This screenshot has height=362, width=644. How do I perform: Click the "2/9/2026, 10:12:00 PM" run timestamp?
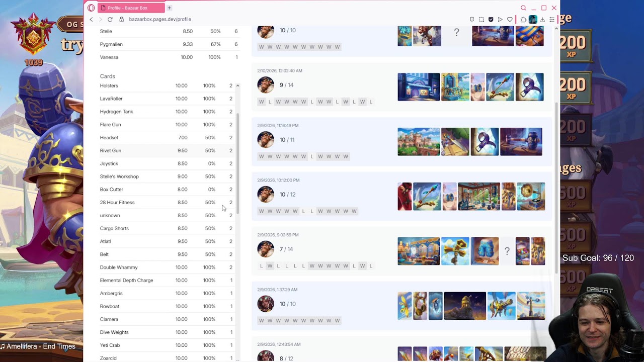tap(278, 180)
